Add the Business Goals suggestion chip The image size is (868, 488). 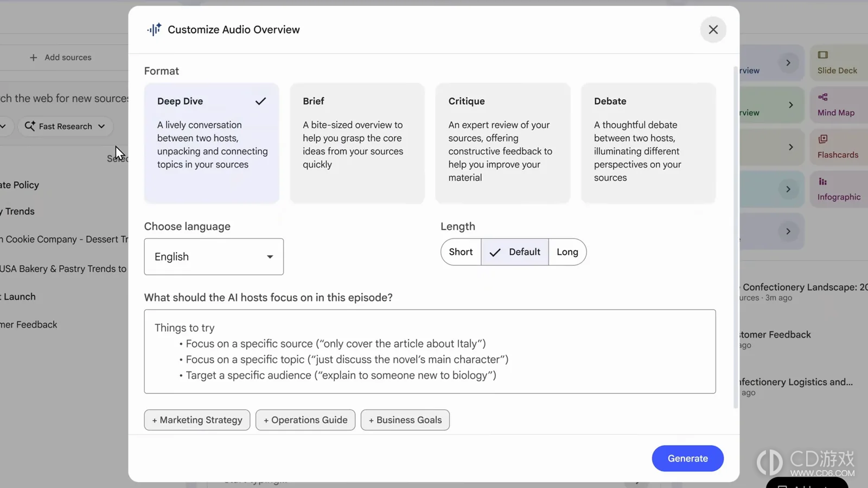coord(405,420)
